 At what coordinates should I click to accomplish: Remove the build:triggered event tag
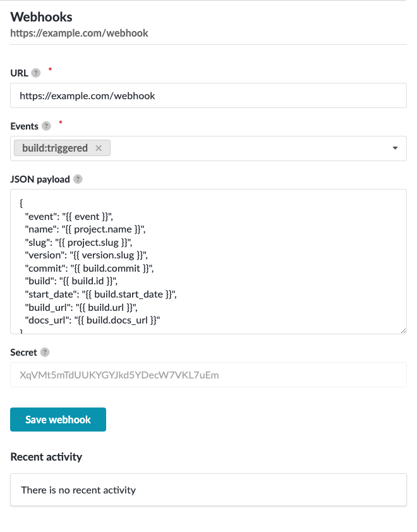98,147
